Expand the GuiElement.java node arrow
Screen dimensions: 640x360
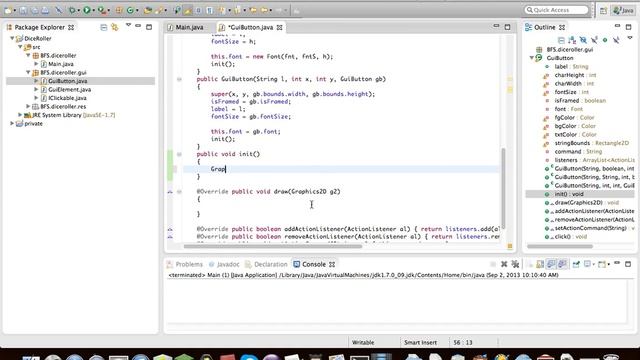[x=36, y=89]
